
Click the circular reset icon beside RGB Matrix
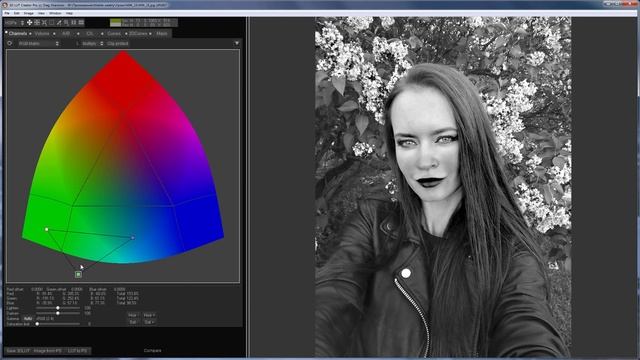(x=9, y=43)
